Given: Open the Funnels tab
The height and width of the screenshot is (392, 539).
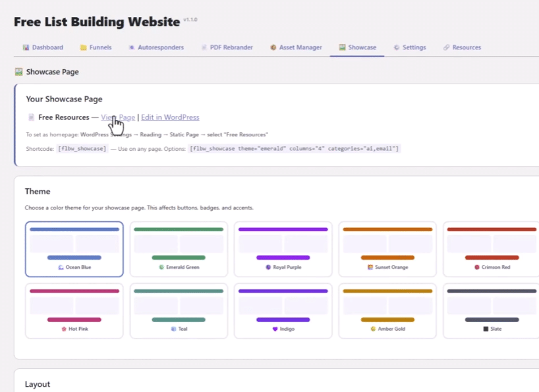Looking at the screenshot, I should [96, 47].
